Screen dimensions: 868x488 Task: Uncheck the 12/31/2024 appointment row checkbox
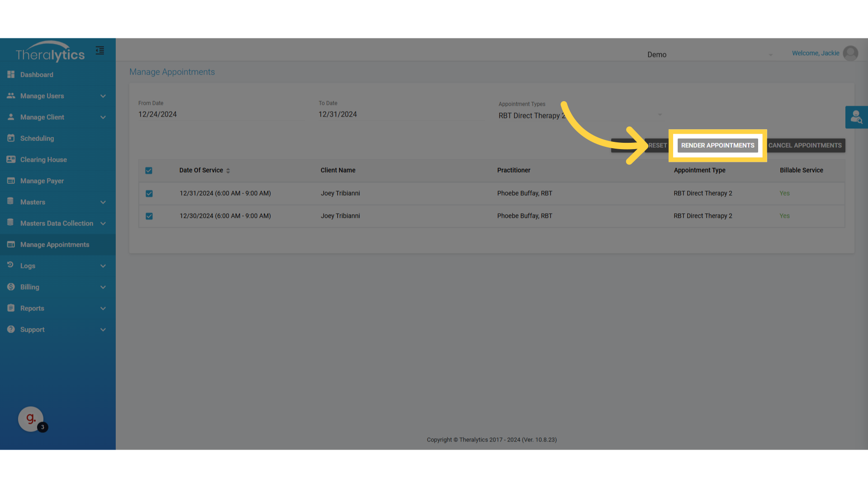[149, 193]
